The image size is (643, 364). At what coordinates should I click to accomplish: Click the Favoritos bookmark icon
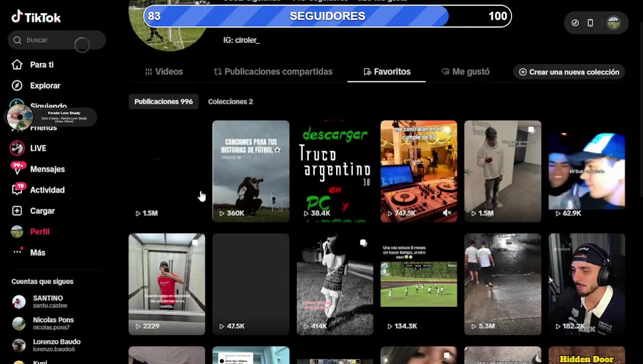[368, 72]
